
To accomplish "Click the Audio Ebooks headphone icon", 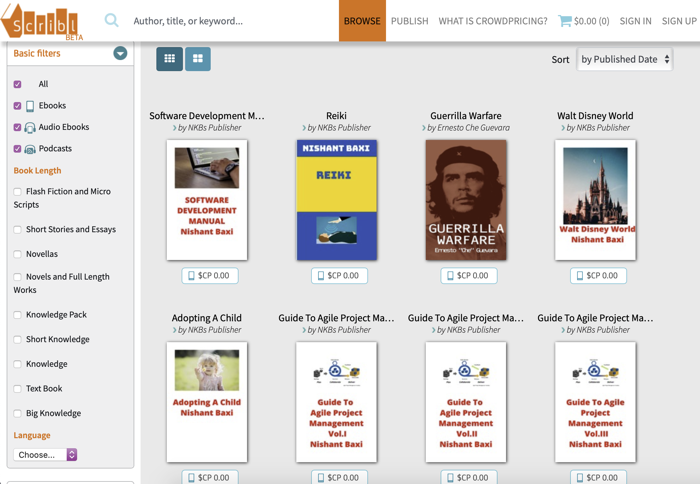I will pos(30,128).
